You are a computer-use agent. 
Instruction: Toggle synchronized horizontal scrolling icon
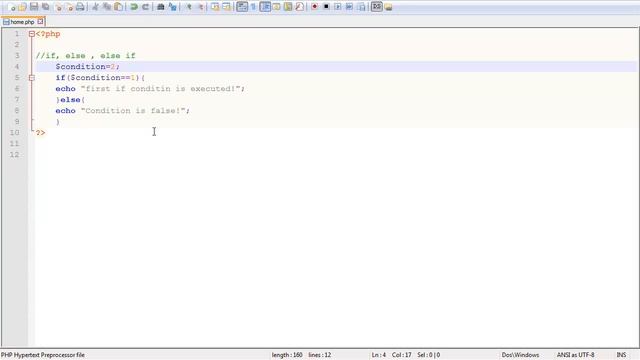click(226, 7)
